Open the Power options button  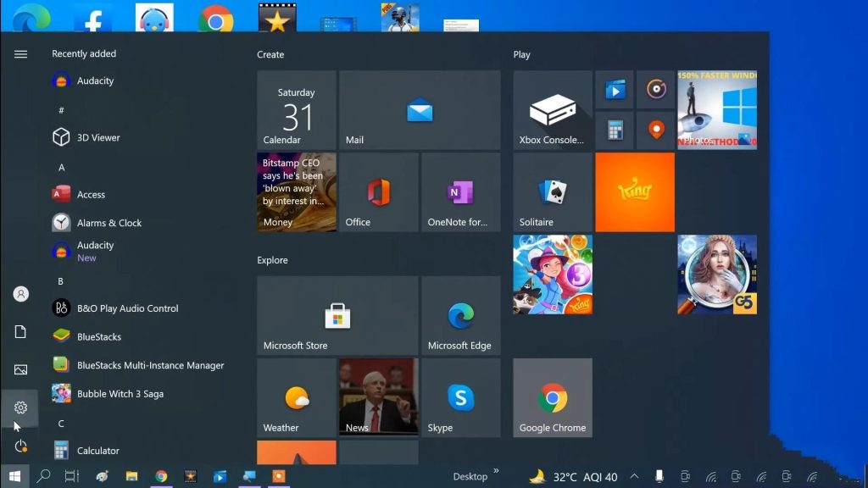tap(20, 446)
